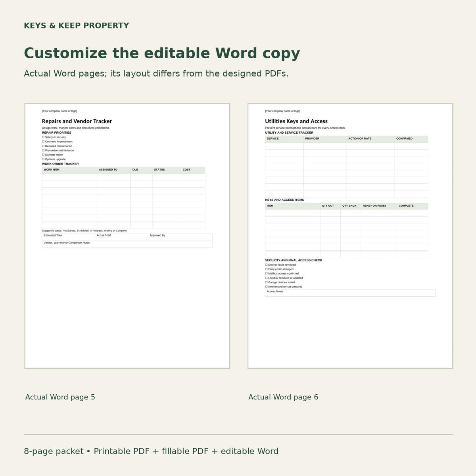Select the ITEM column header
Screen dimensions: 476x476
click(293, 206)
